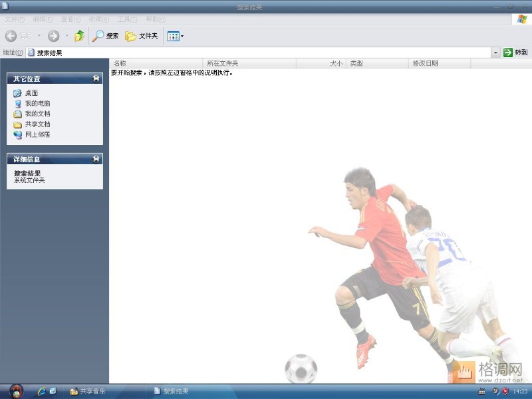Sort results by the 名称 column
Screen dimensions: 532x399
click(156, 63)
